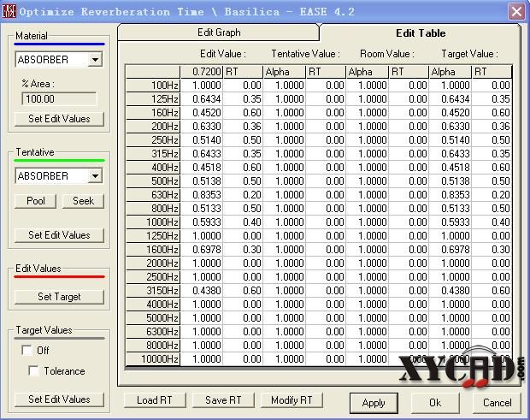Click the Set Target button
This screenshot has height=420, width=530.
(59, 297)
